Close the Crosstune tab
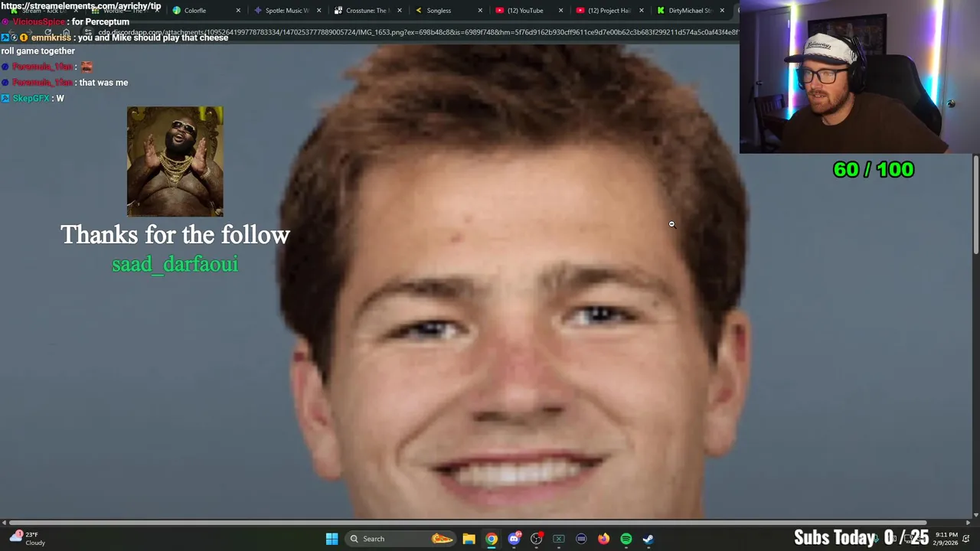Viewport: 980px width, 551px height. coord(399,11)
